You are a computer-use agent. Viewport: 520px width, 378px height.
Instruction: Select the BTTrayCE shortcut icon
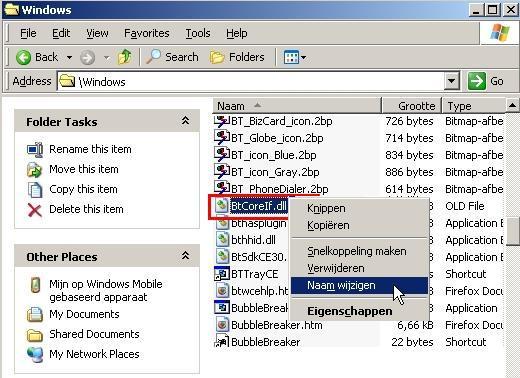click(222, 274)
